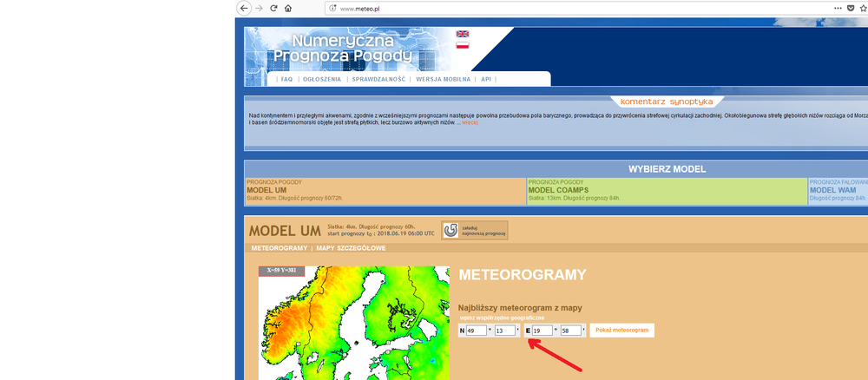Click the 'MODEL UM' large title text
The width and height of the screenshot is (868, 380).
tap(285, 231)
